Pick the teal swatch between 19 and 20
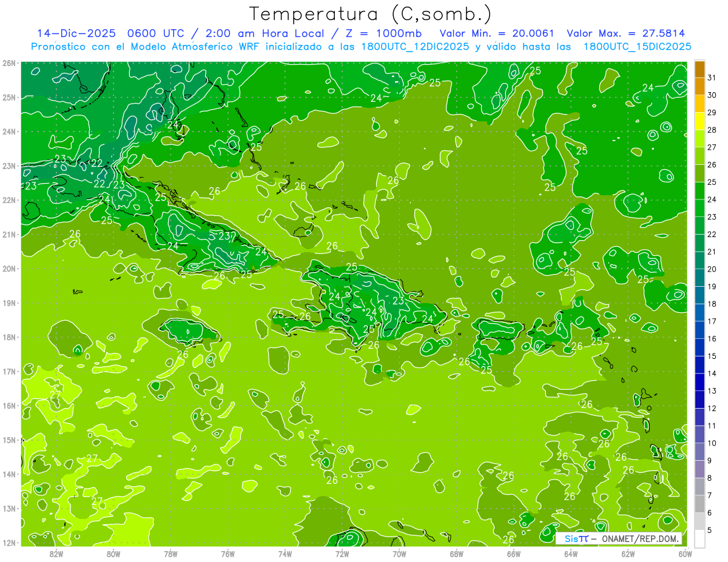The image size is (728, 562). [699, 278]
